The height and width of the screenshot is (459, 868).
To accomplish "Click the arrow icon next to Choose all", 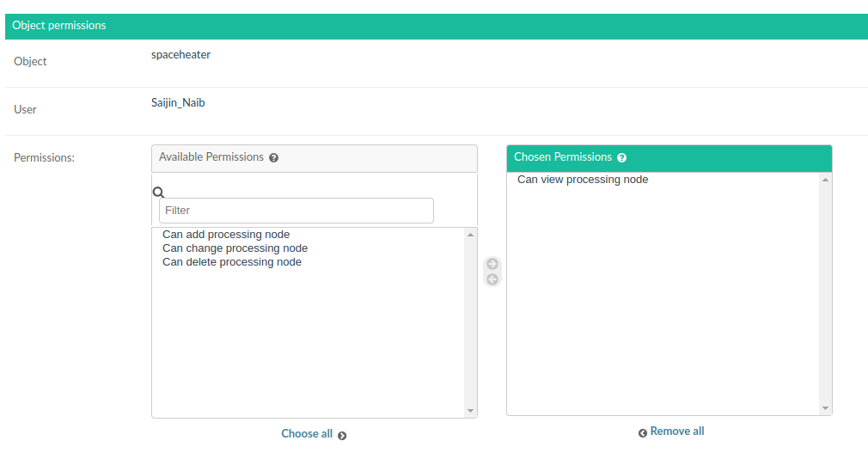I will click(342, 436).
